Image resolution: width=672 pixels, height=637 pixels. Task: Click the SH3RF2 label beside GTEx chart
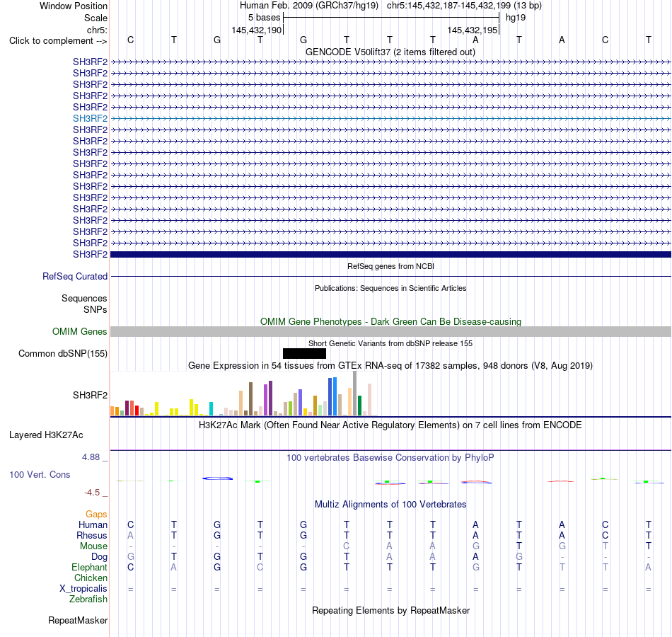click(x=90, y=395)
